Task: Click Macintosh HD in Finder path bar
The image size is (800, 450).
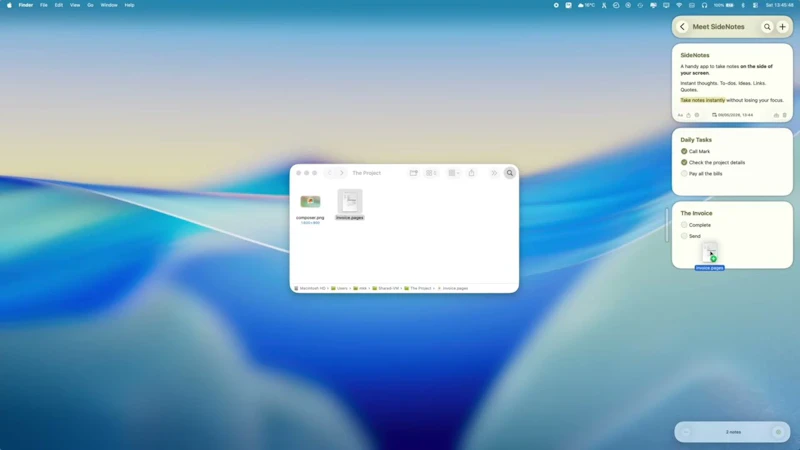Action: click(310, 288)
